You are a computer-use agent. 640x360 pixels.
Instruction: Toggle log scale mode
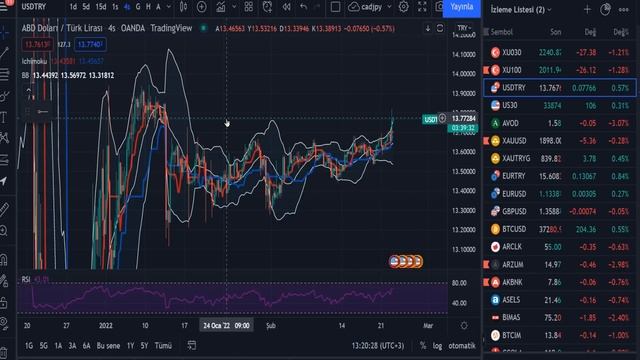coord(437,346)
